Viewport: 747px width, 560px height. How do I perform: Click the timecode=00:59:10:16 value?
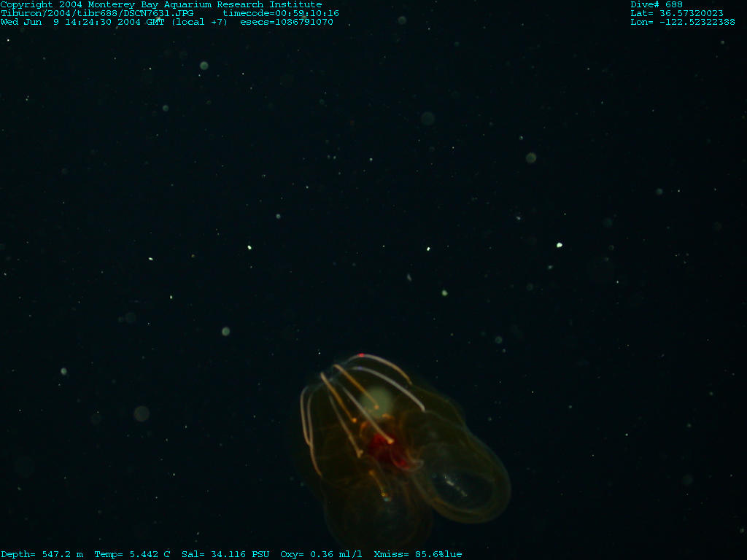[x=281, y=13]
